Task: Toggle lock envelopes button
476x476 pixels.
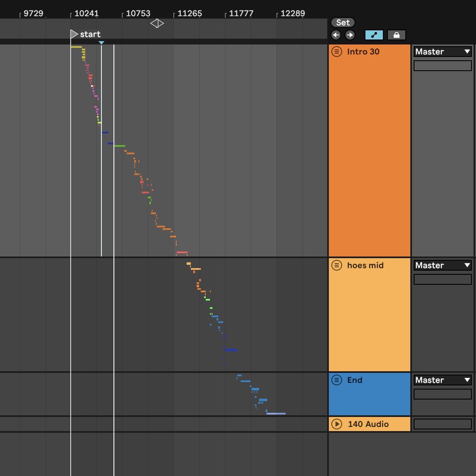Action: pos(397,35)
